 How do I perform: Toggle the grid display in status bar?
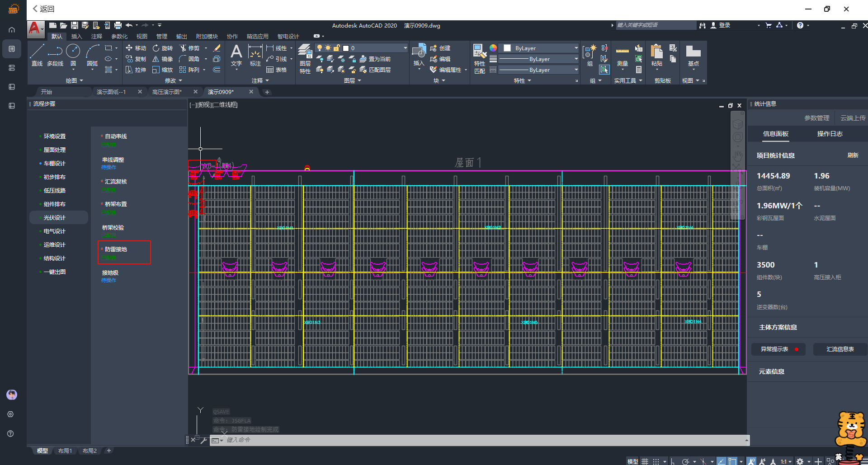(645, 461)
